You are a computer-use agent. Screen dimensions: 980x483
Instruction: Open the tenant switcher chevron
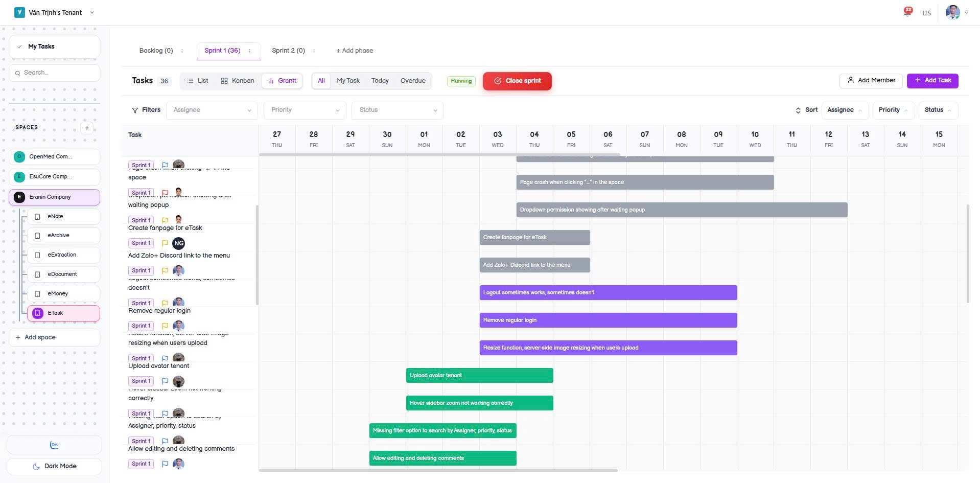coord(92,12)
